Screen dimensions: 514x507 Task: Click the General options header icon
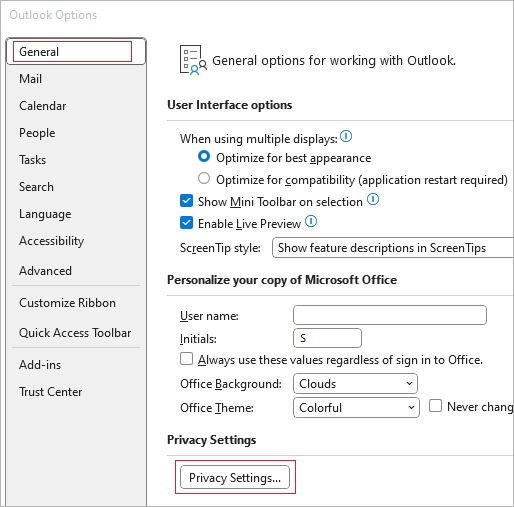click(x=193, y=60)
